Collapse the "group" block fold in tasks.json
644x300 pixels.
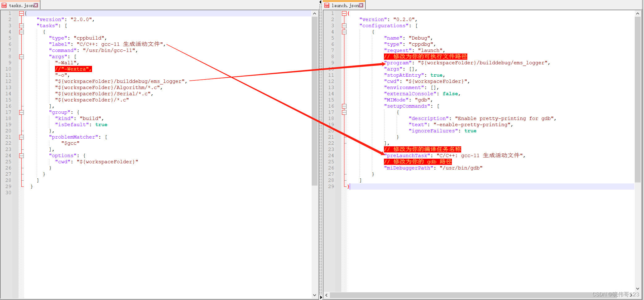tap(21, 112)
